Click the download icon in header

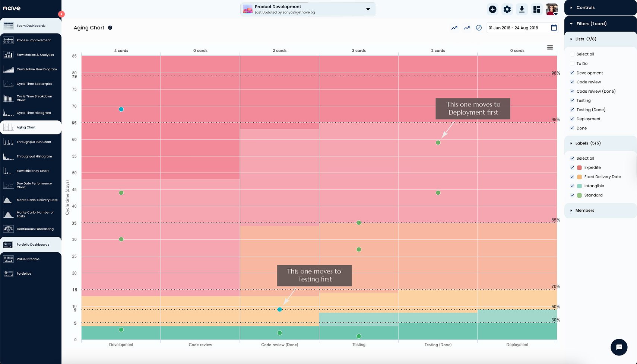pos(522,9)
